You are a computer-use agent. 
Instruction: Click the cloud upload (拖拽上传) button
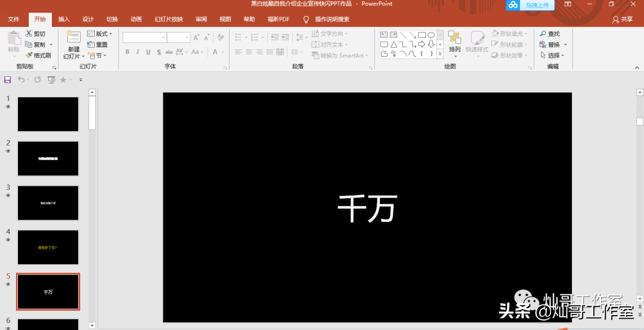point(530,5)
